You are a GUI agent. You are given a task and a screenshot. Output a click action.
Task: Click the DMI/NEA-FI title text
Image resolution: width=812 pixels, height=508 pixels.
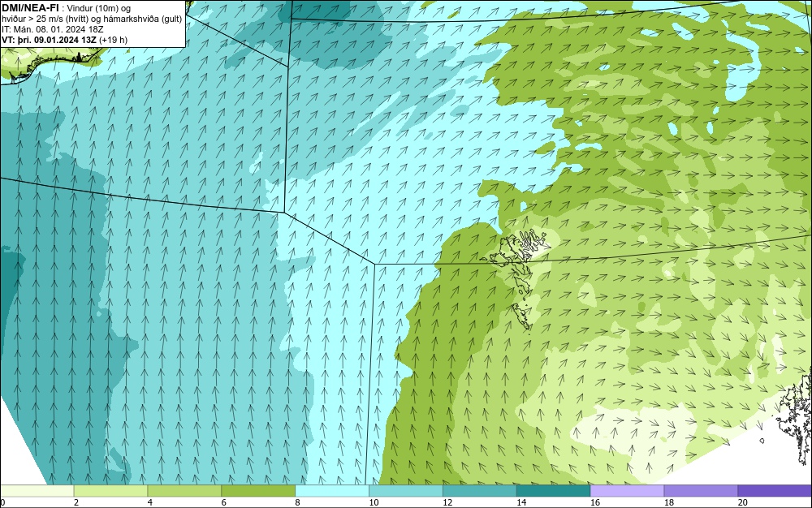32,8
